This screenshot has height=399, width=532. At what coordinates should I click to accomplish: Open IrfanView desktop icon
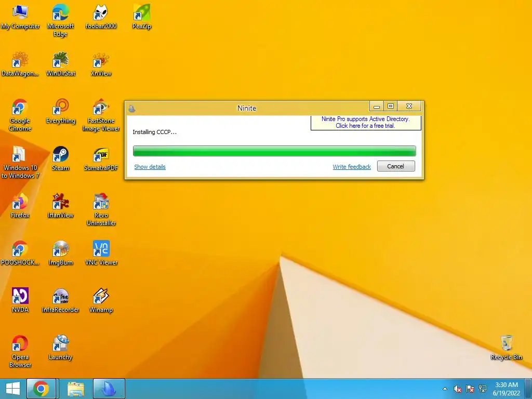[60, 206]
